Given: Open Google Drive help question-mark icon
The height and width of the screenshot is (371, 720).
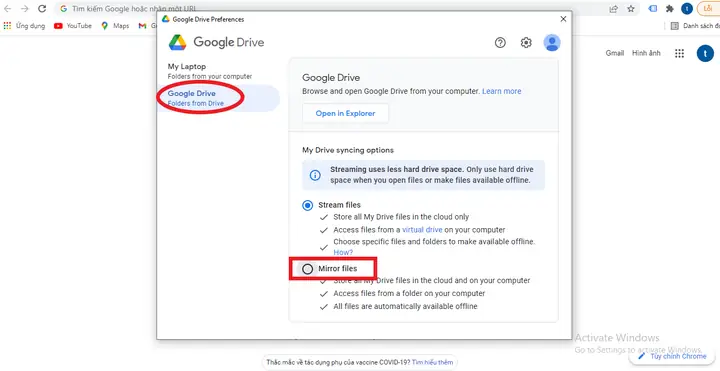Looking at the screenshot, I should pos(500,43).
